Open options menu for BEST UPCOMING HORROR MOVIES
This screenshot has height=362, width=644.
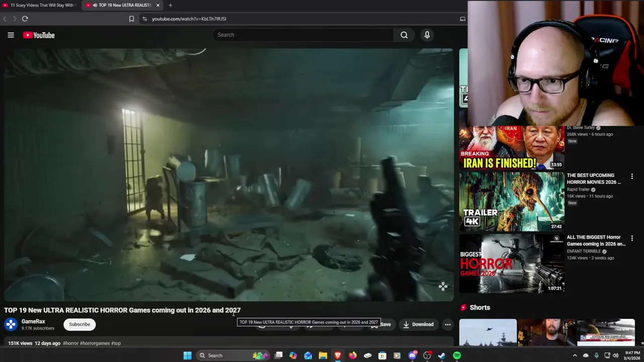(x=632, y=176)
